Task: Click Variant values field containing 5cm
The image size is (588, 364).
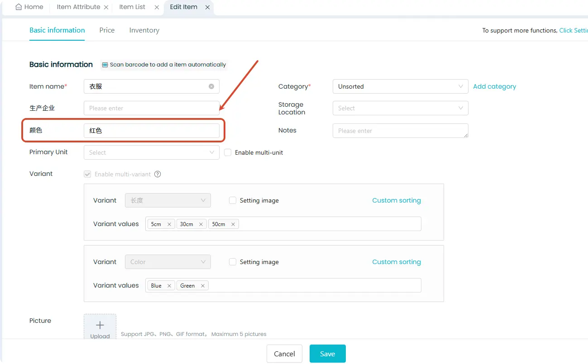Action: pos(283,224)
